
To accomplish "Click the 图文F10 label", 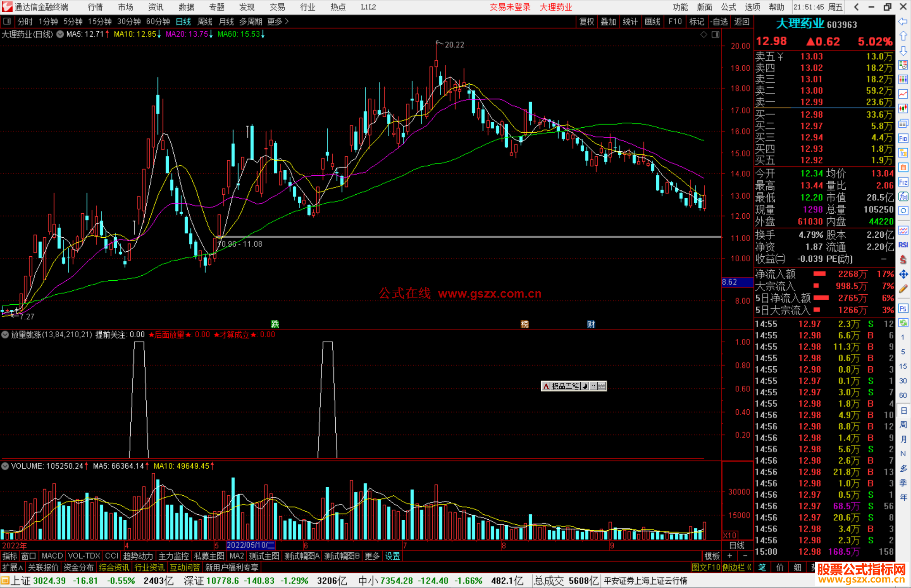I will click(x=706, y=567).
